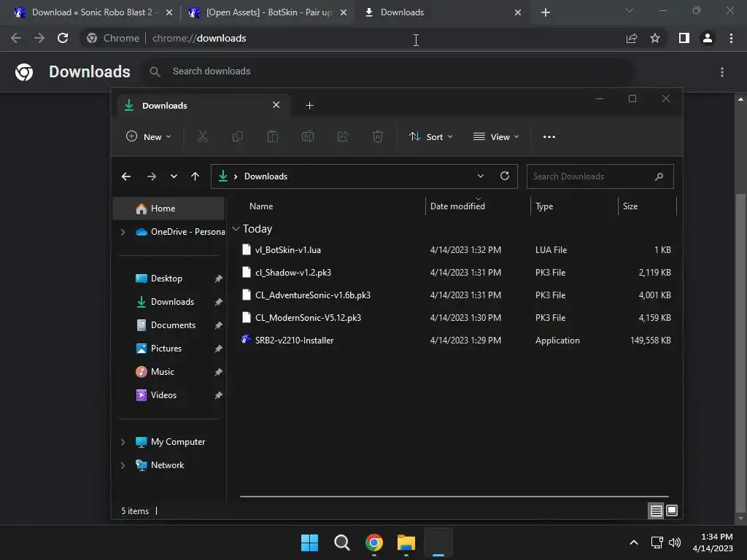Open the Sort dropdown in Explorer
The height and width of the screenshot is (560, 747).
point(430,136)
